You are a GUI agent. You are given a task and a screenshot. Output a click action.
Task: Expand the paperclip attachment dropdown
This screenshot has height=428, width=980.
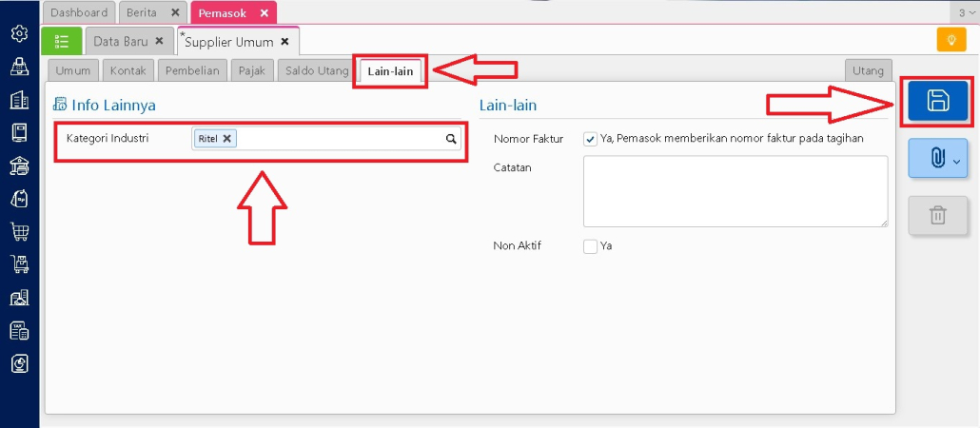[x=937, y=159]
